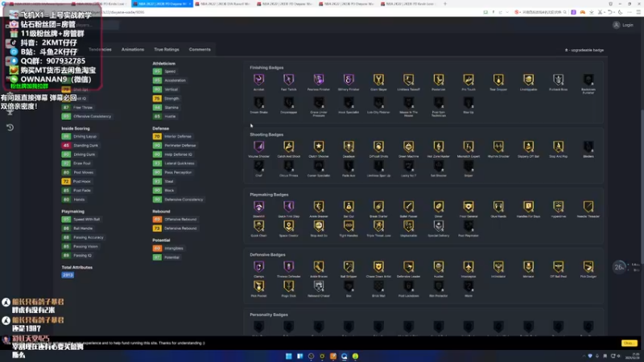Select the Fearless Finisher badge
The image size is (644, 362).
coord(319,79)
